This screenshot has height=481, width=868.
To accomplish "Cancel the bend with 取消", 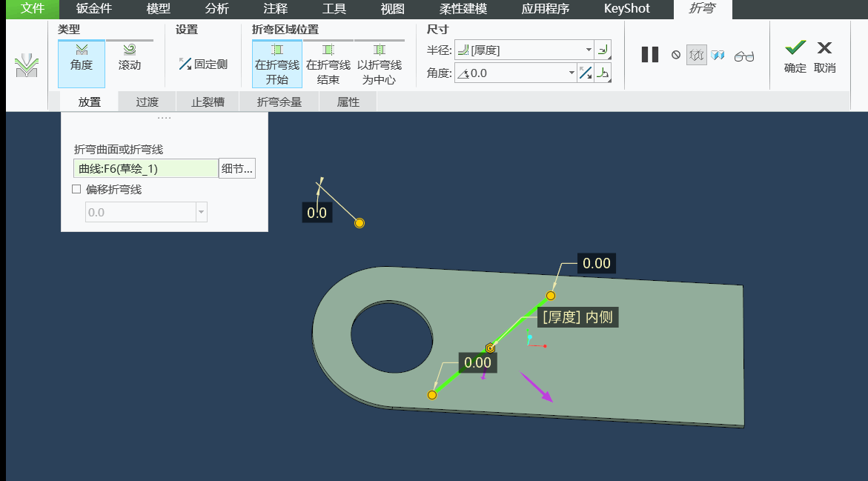I will pyautogui.click(x=824, y=56).
